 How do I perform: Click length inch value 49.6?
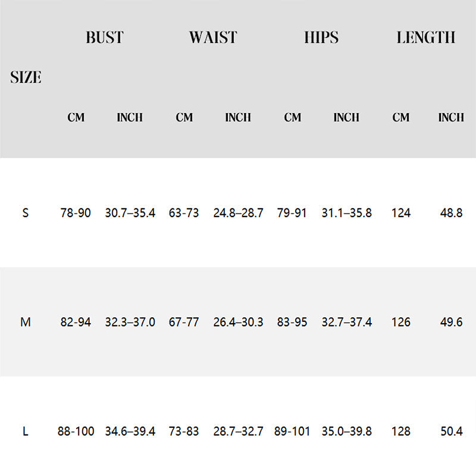coord(450,322)
